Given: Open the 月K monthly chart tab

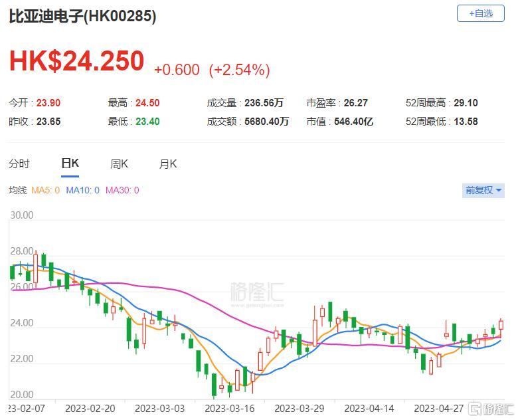Looking at the screenshot, I should [x=168, y=163].
